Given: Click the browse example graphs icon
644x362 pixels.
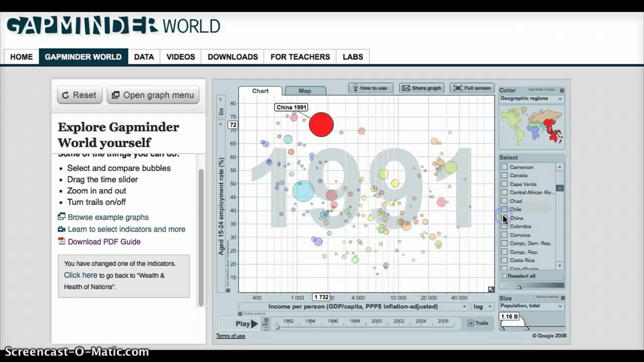Looking at the screenshot, I should pos(61,217).
